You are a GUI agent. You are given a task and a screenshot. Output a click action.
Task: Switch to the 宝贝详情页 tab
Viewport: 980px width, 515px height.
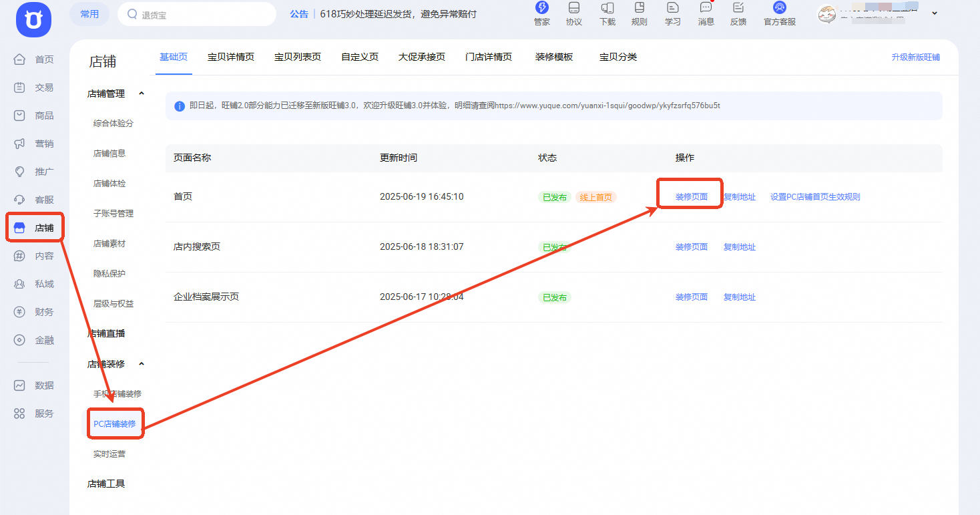click(231, 57)
